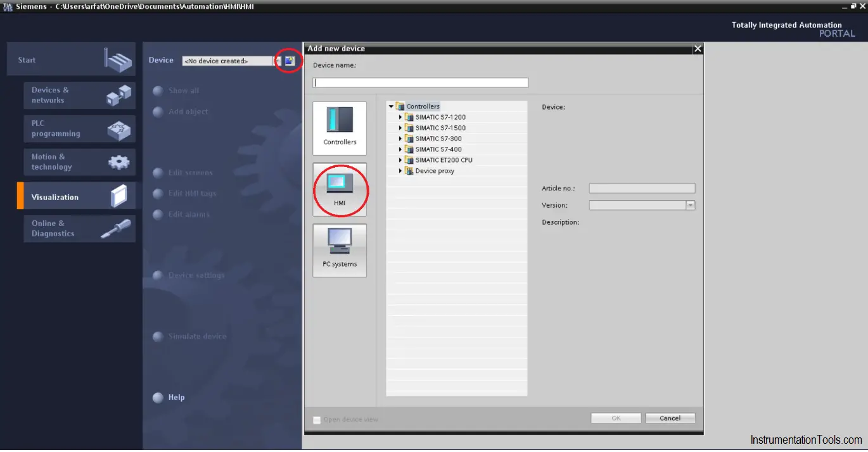
Task: Click the OK button
Action: (616, 418)
